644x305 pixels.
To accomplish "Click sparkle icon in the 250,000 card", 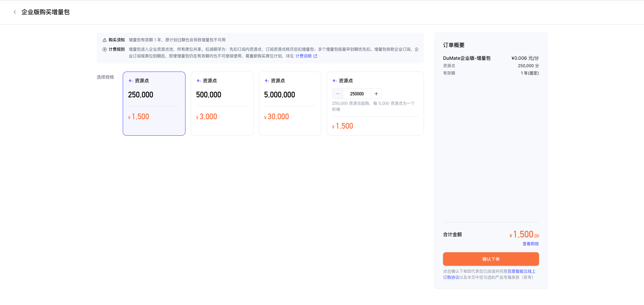I will pos(131,81).
